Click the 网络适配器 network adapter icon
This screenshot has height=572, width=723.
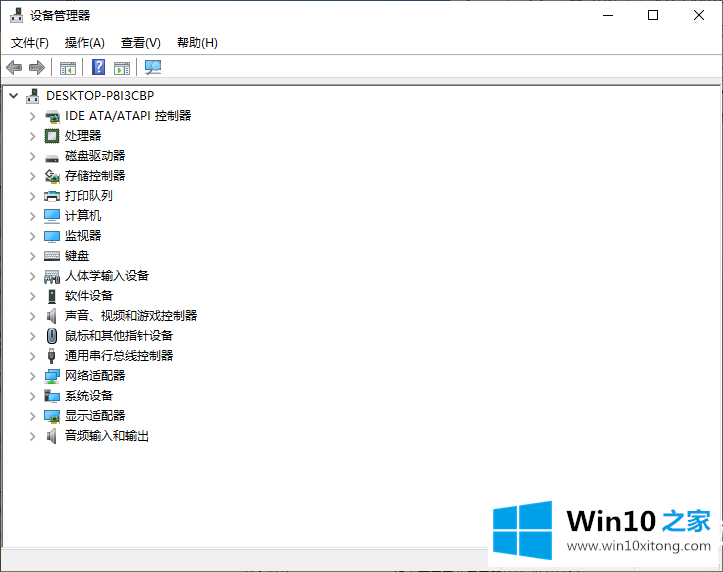(52, 376)
